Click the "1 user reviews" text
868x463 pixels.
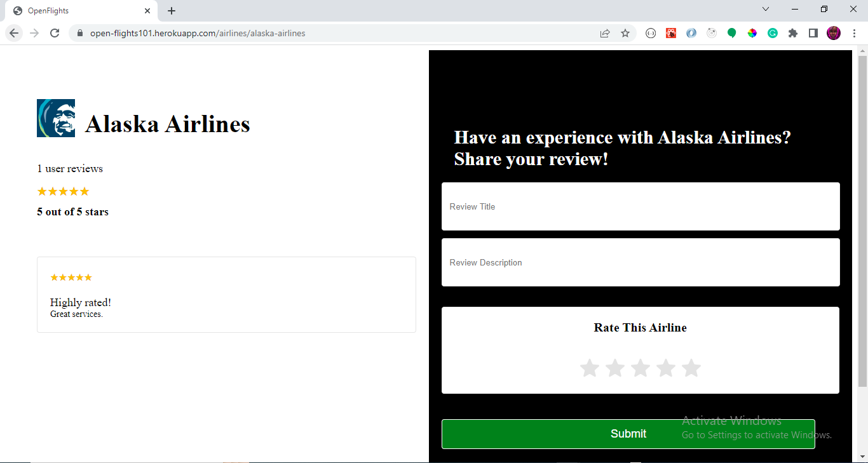[x=70, y=168]
